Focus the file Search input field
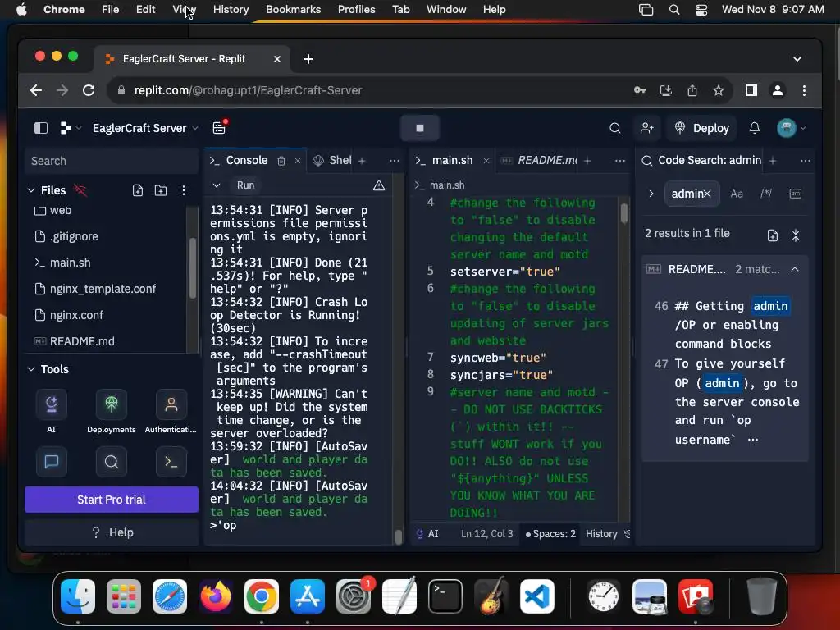The width and height of the screenshot is (840, 630). (x=112, y=161)
